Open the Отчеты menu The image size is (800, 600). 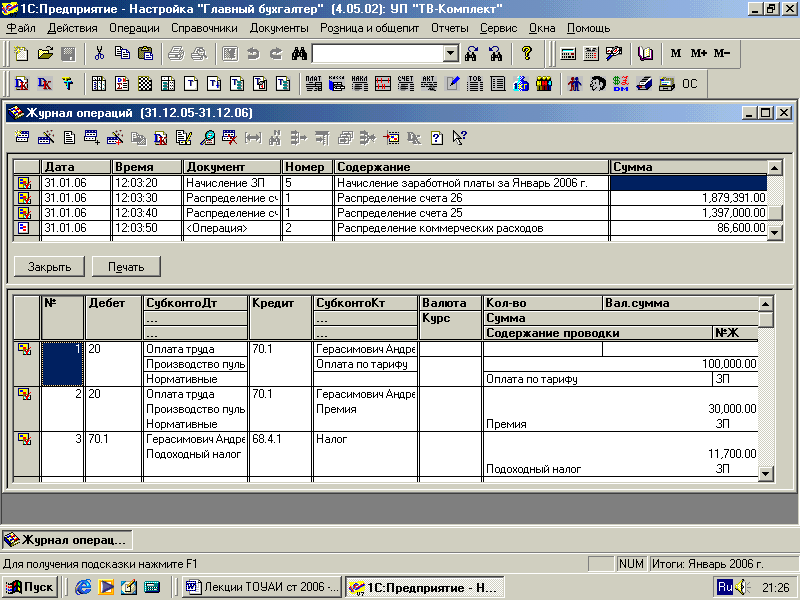click(449, 29)
